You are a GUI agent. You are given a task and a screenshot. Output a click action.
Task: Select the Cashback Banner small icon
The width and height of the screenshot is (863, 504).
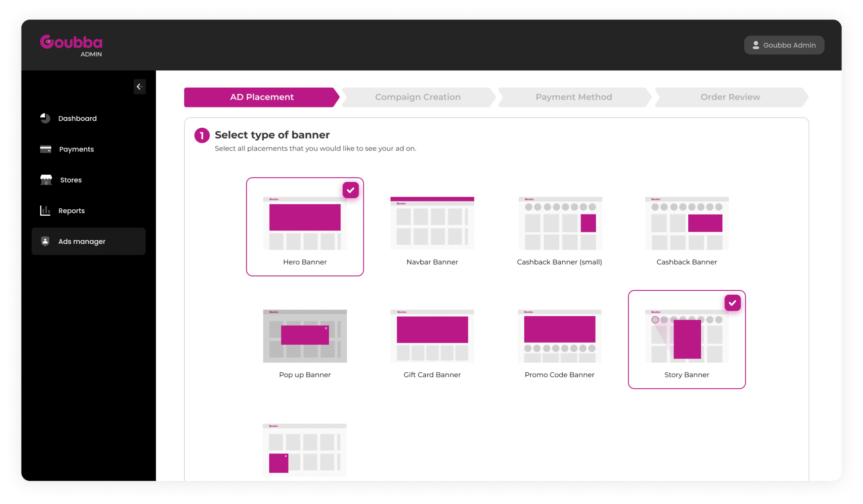click(x=560, y=224)
